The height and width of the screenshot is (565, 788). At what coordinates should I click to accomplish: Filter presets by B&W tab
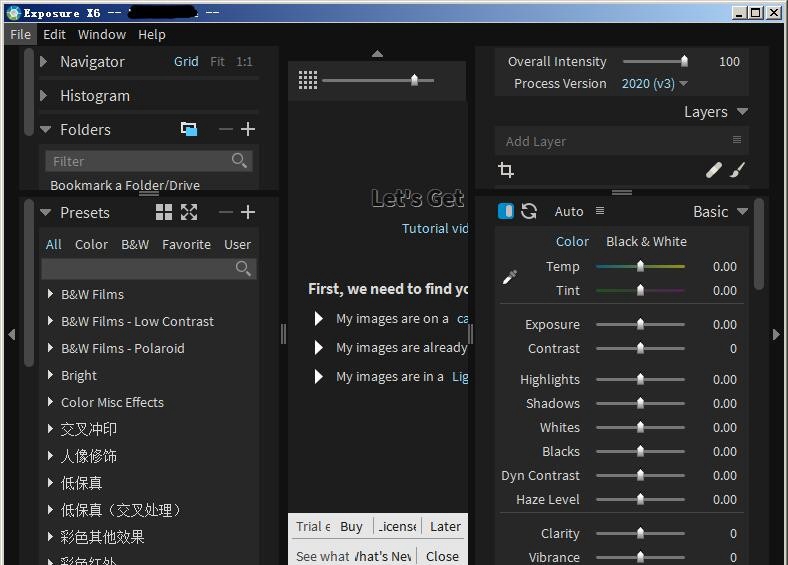click(135, 244)
